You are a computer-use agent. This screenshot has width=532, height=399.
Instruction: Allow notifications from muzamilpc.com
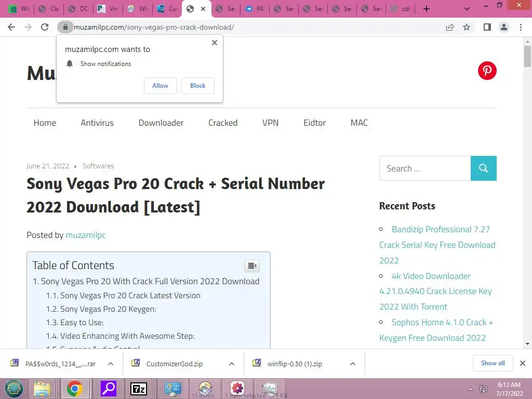[x=160, y=86]
